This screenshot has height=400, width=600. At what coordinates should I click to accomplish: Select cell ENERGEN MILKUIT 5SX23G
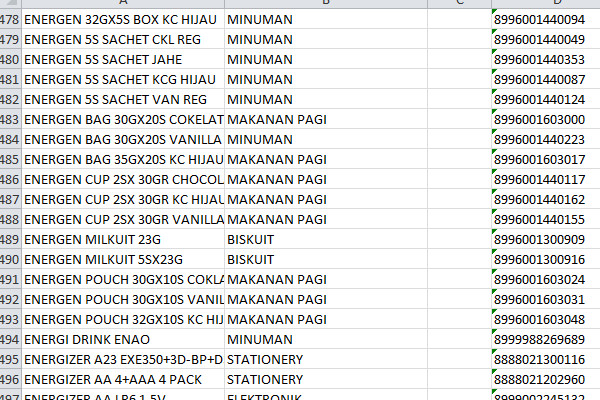(123, 259)
